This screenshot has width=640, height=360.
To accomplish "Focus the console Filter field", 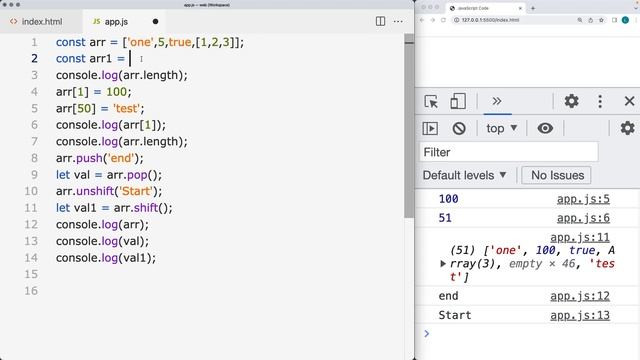I will (509, 152).
